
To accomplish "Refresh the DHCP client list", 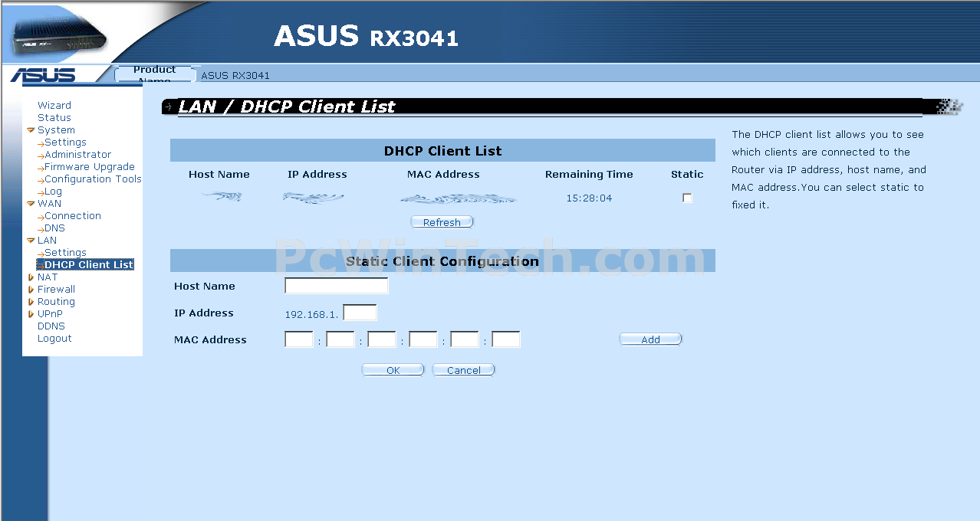I will [442, 222].
